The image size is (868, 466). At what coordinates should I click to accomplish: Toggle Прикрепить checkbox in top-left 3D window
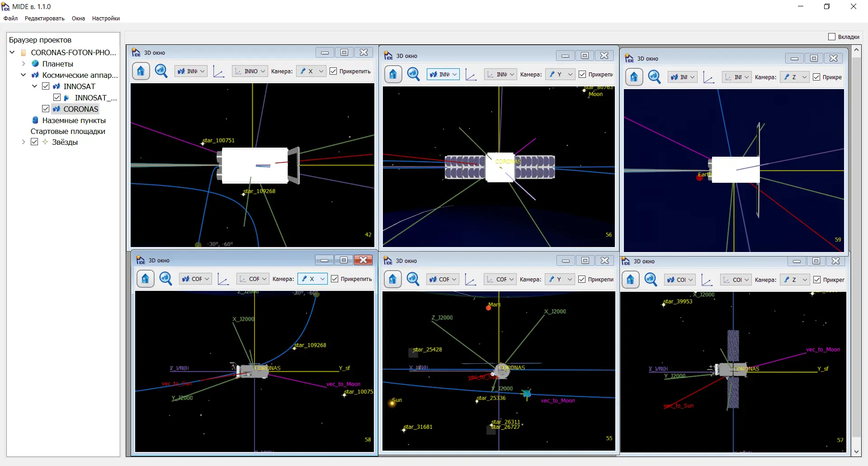(333, 71)
